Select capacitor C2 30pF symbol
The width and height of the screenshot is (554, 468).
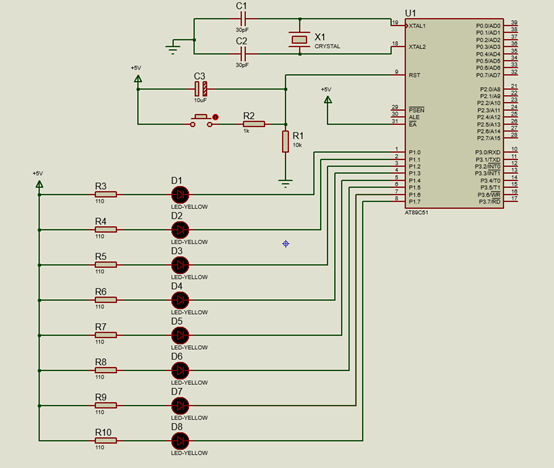[x=243, y=54]
